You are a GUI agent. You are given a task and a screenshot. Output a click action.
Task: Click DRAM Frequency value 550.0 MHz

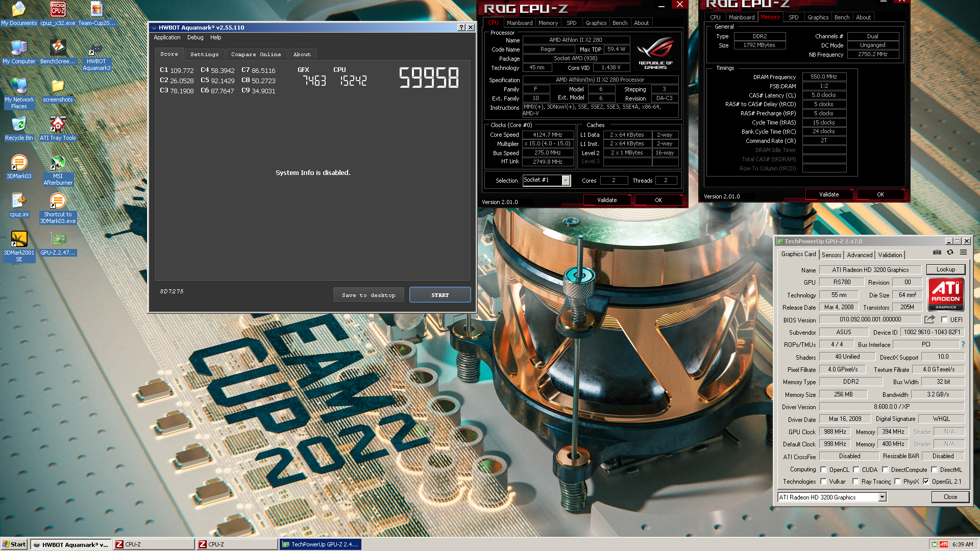824,77
